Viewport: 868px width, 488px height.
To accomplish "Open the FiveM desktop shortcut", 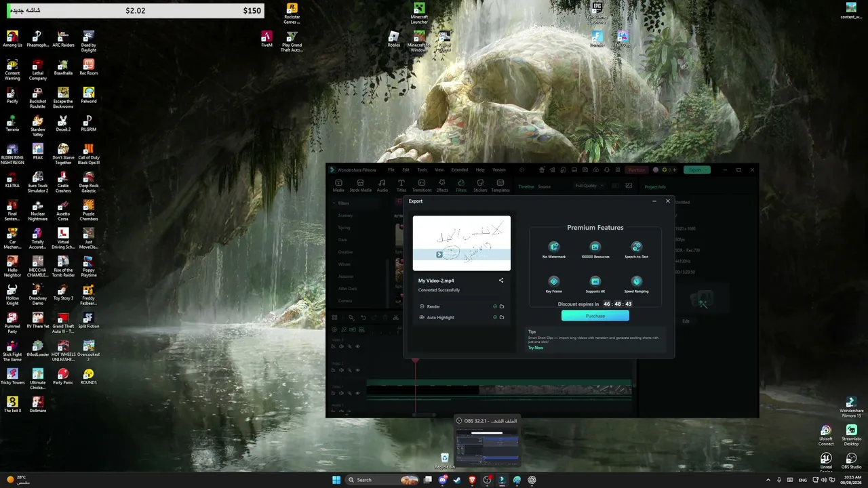I will pyautogui.click(x=267, y=39).
